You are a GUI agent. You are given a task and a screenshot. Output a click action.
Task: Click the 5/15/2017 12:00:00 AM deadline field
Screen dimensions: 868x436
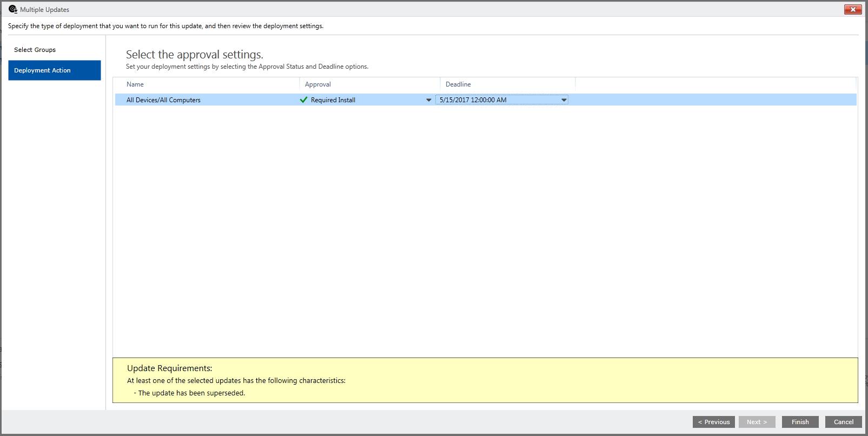coord(473,100)
